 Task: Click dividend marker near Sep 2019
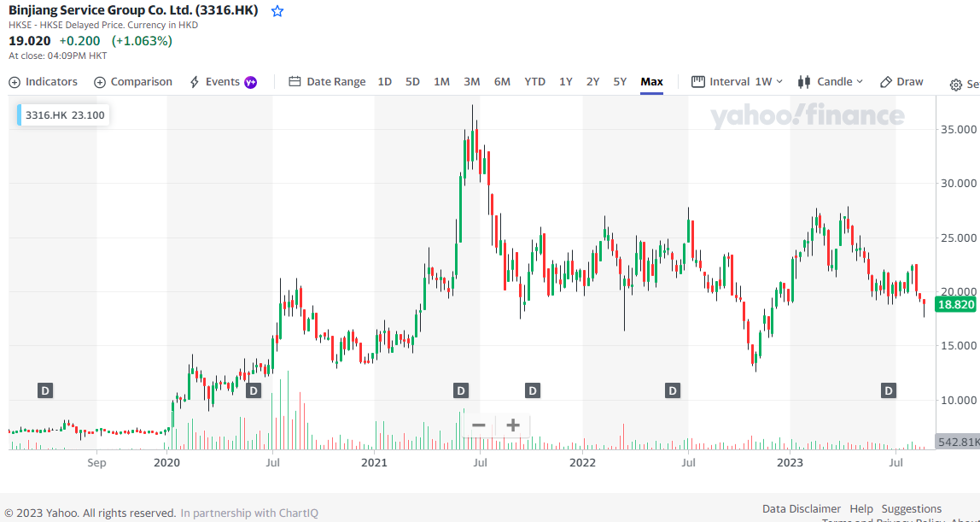click(x=44, y=391)
